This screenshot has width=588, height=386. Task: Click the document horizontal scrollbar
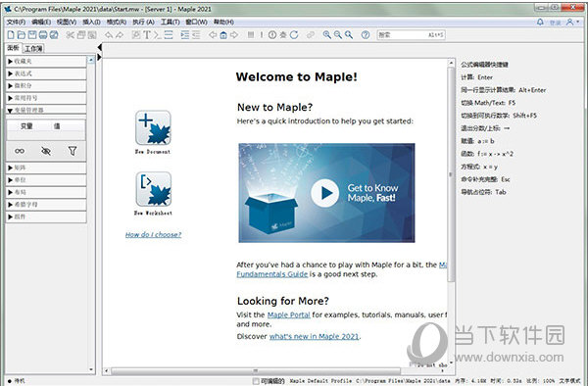[255, 371]
